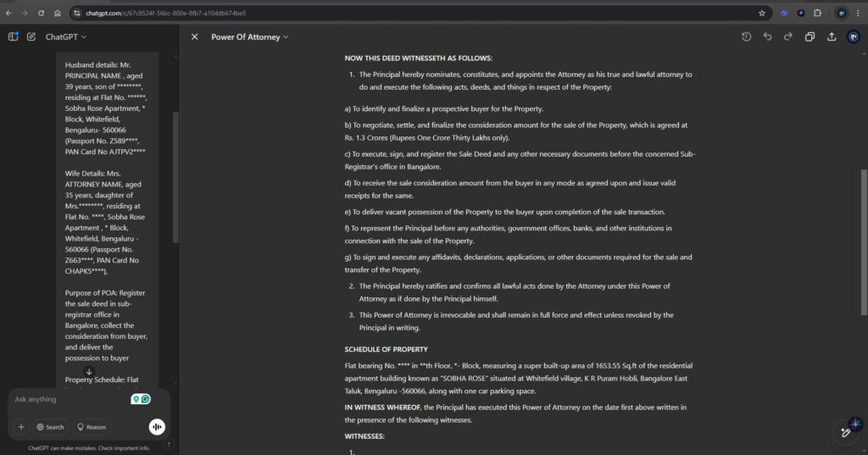Undo the last canvas edit
The width and height of the screenshot is (868, 455).
(767, 36)
